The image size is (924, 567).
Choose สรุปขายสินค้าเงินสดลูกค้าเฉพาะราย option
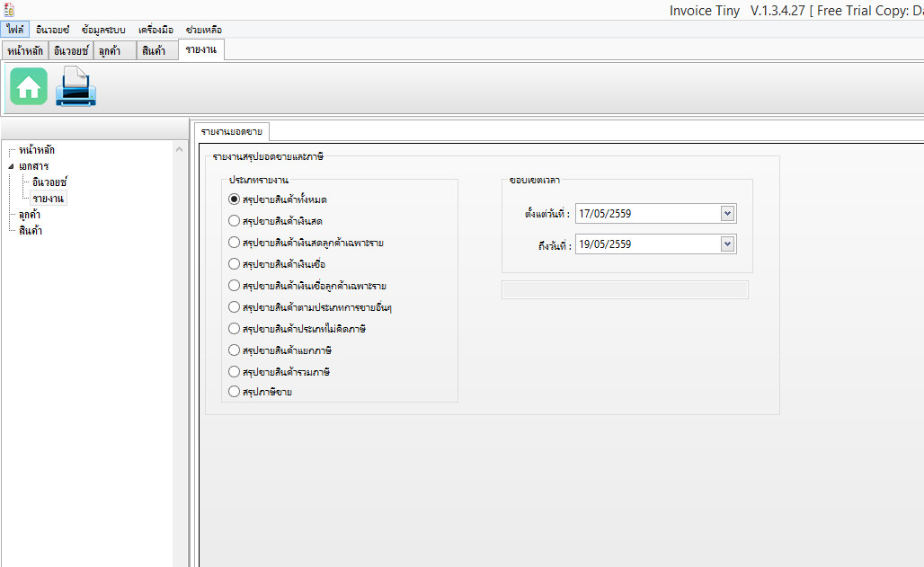pyautogui.click(x=306, y=243)
